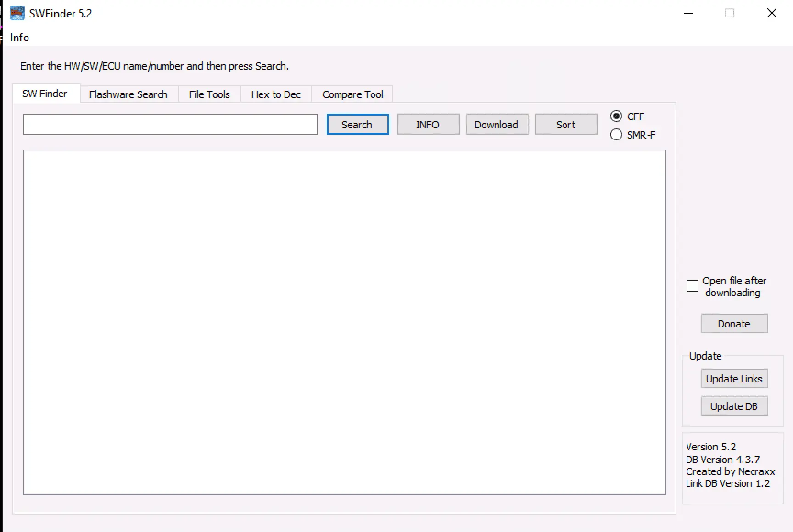
Task: Open the Hex to Dec tab
Action: (x=276, y=94)
